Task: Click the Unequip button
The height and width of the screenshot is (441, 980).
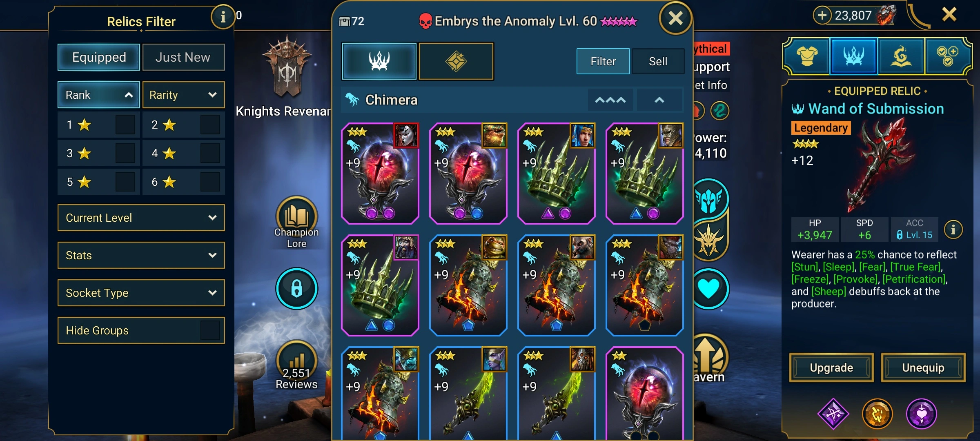Action: 923,367
